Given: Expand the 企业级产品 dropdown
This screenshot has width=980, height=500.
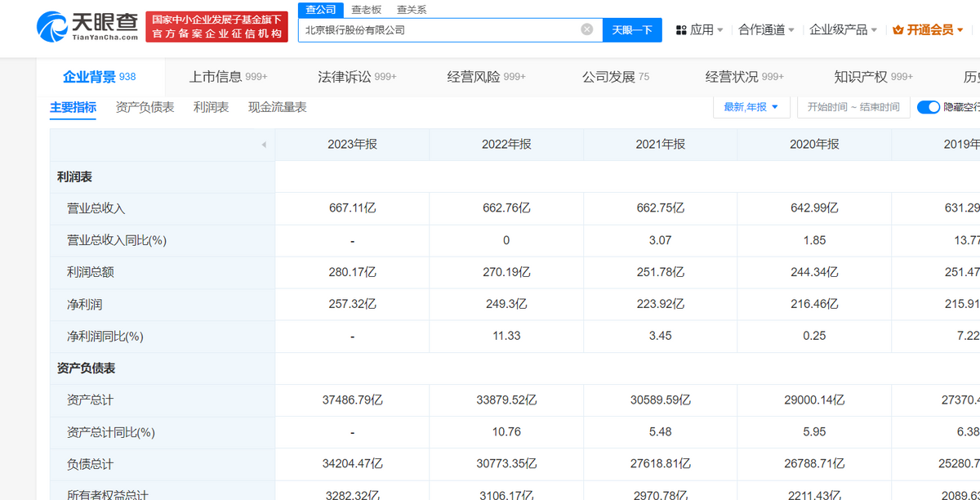Looking at the screenshot, I should 844,30.
